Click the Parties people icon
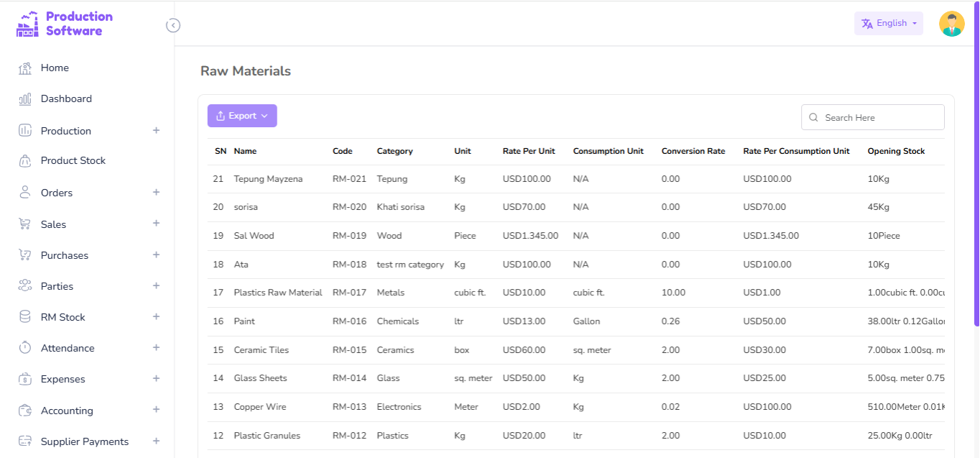 click(24, 285)
